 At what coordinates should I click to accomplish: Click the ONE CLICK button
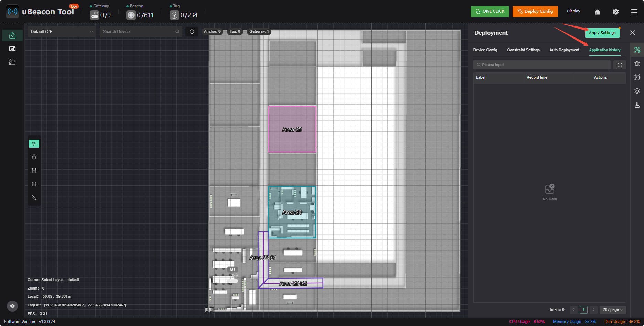click(490, 11)
